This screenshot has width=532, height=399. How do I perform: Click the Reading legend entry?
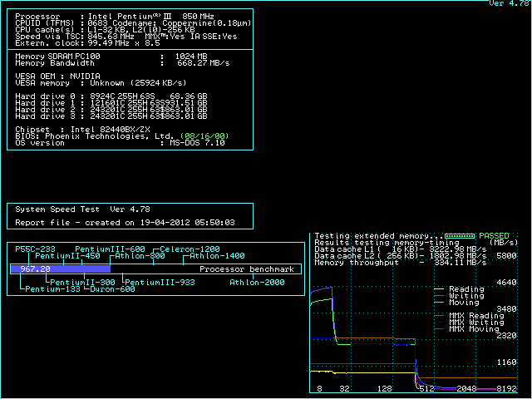coord(459,289)
